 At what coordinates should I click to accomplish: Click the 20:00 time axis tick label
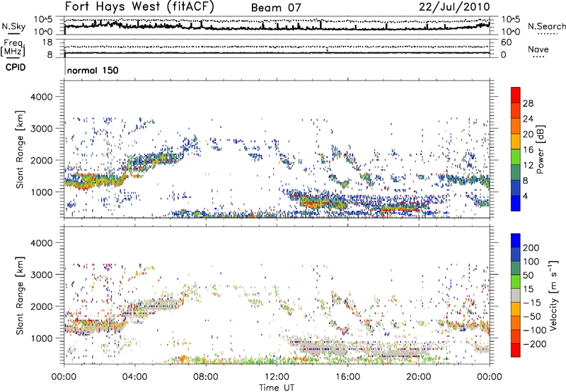click(418, 377)
